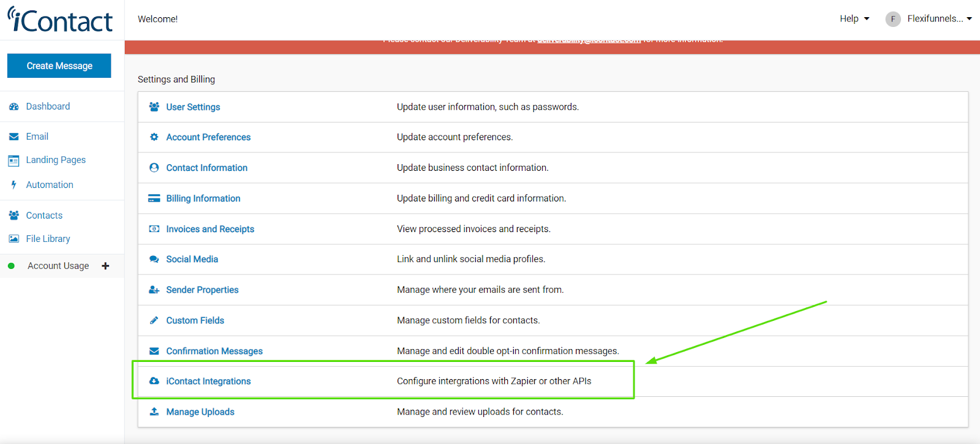Click the Sender Properties add-user icon
The image size is (980, 444).
pos(154,290)
